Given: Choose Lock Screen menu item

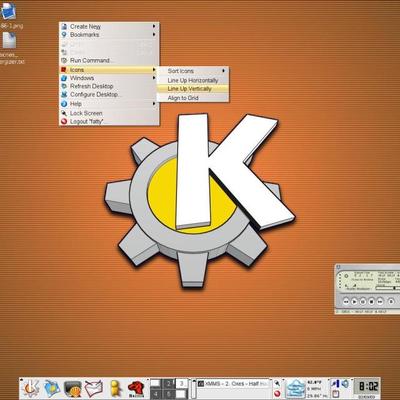Looking at the screenshot, I should (x=109, y=113).
